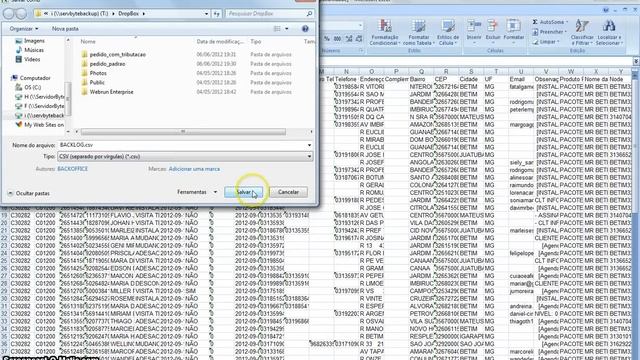
Task: Go forward in the Save dialog
Action: (21, 13)
